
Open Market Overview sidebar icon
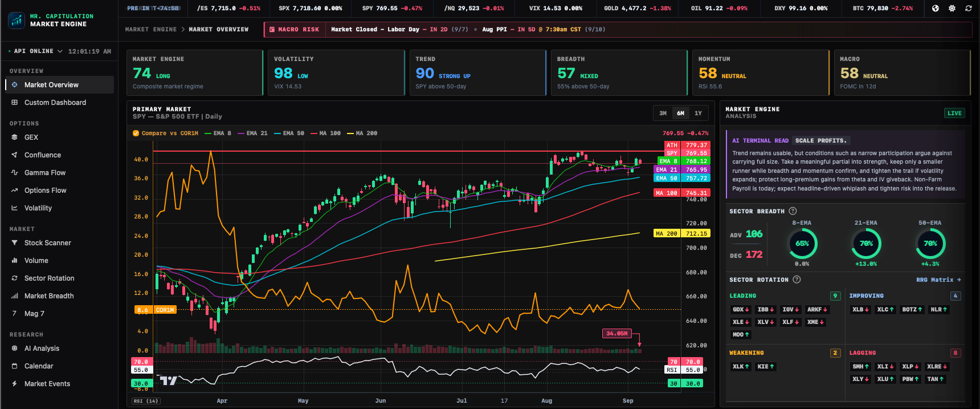click(x=14, y=84)
